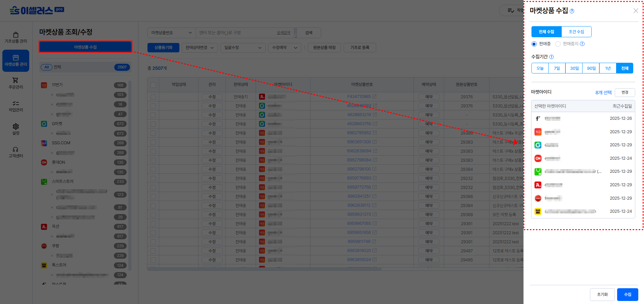The width and height of the screenshot is (644, 304).
Task: Click the 기초로 등록 button
Action: (x=360, y=48)
